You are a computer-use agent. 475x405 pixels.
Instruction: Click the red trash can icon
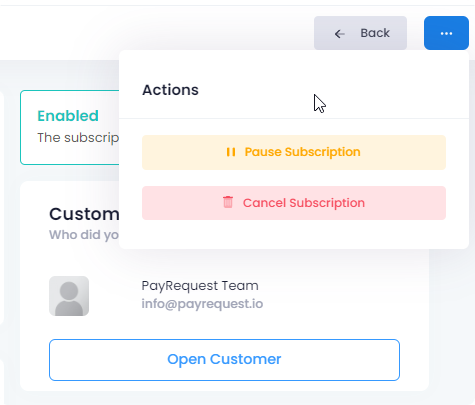coord(228,202)
